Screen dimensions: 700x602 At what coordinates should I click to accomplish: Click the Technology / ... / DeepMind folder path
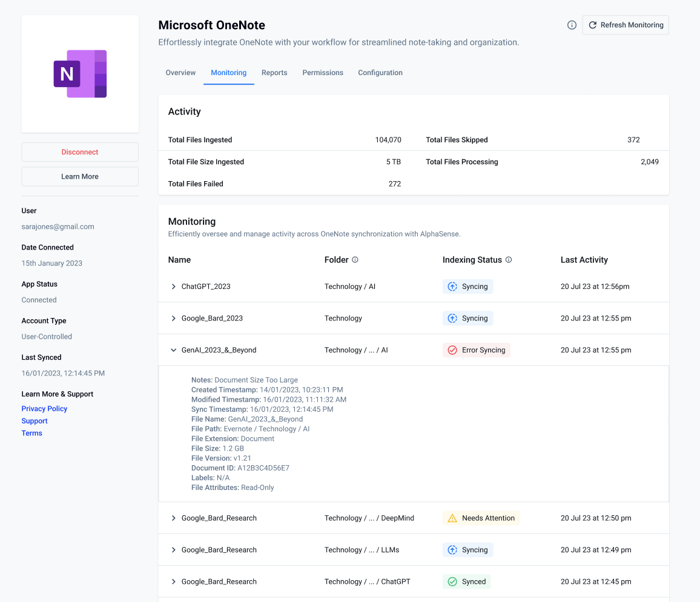coord(369,518)
